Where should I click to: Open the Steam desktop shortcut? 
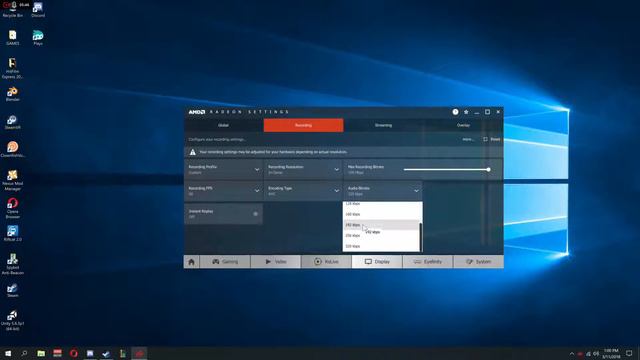[13, 290]
